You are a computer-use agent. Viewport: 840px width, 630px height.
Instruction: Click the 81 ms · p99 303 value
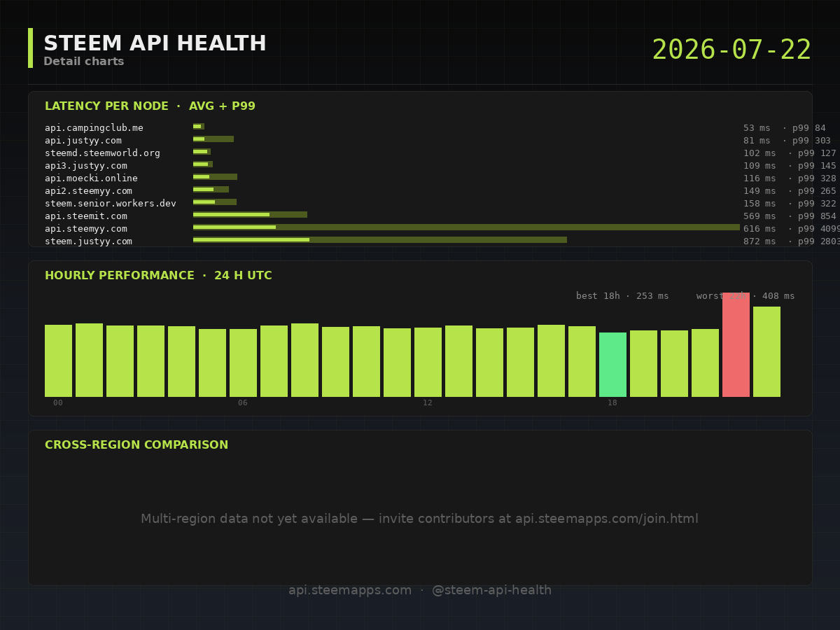tap(787, 141)
